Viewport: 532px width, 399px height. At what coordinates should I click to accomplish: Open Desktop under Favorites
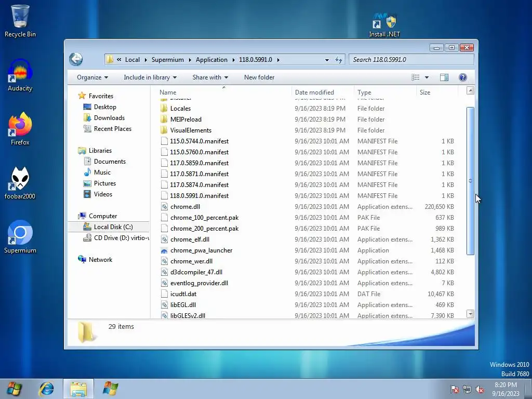(x=99, y=107)
